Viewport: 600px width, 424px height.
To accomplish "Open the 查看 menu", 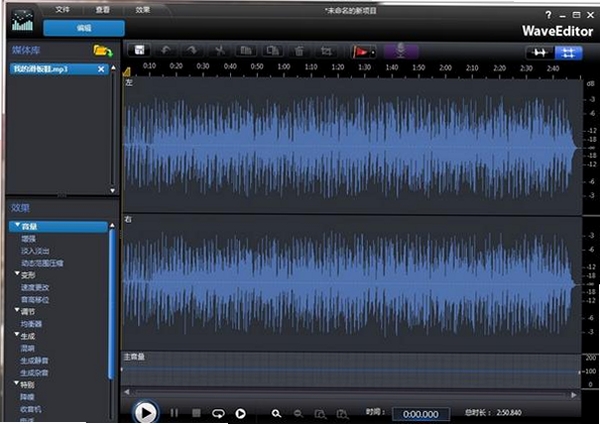I will click(103, 10).
